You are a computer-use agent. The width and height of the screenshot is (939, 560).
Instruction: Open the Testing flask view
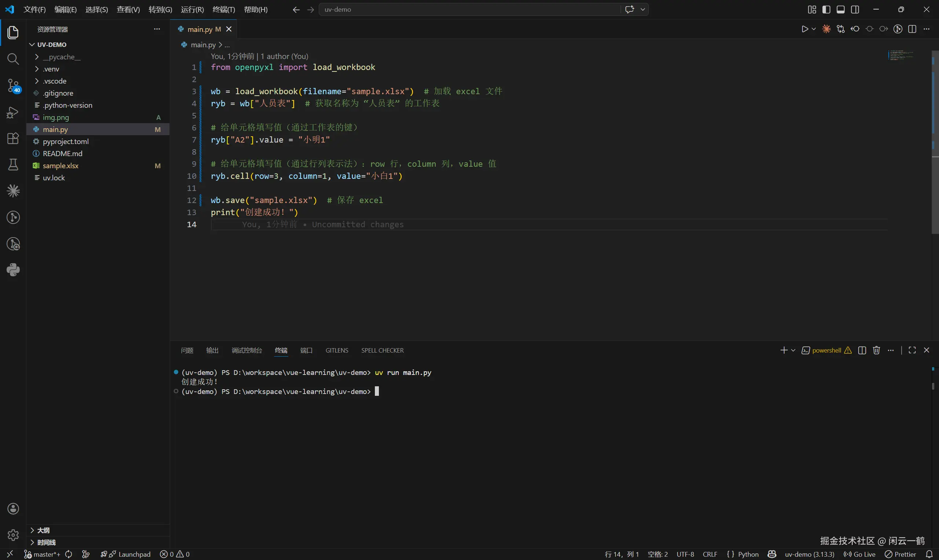(x=13, y=165)
